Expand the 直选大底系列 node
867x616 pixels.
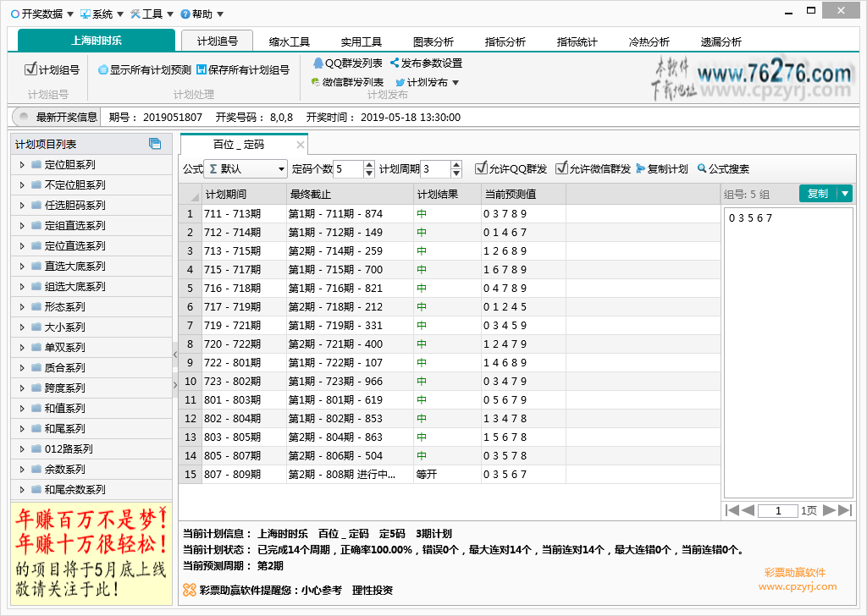(x=22, y=267)
